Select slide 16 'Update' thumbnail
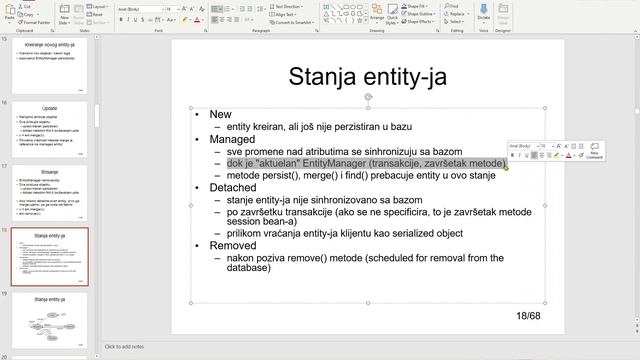This screenshot has height=360, width=640. point(49,130)
